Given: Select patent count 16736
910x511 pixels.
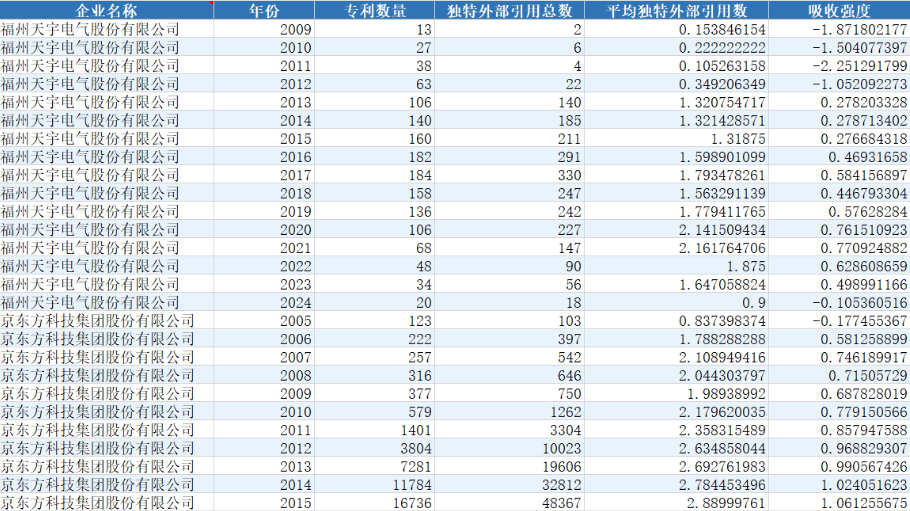Looking at the screenshot, I should tap(374, 502).
